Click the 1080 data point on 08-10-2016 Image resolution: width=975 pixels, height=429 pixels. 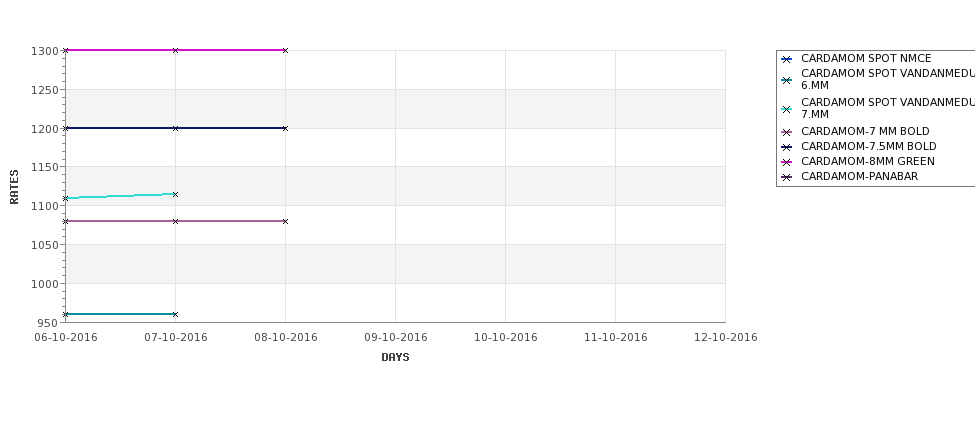(x=285, y=221)
